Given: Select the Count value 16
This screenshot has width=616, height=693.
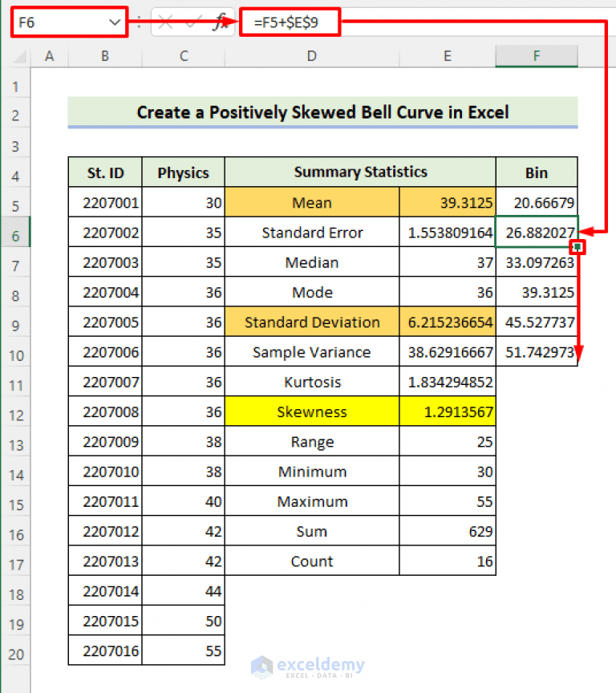Looking at the screenshot, I should coord(448,561).
